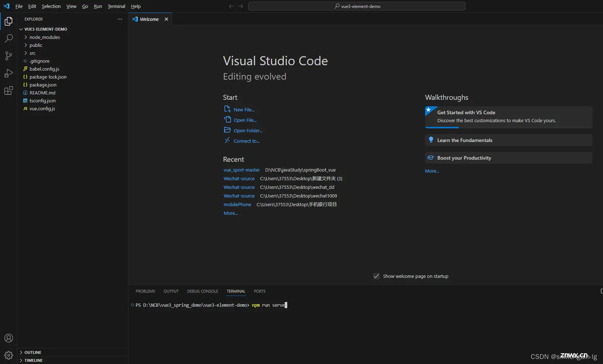Open the Extensions view icon
This screenshot has width=603, height=364.
coord(9,90)
